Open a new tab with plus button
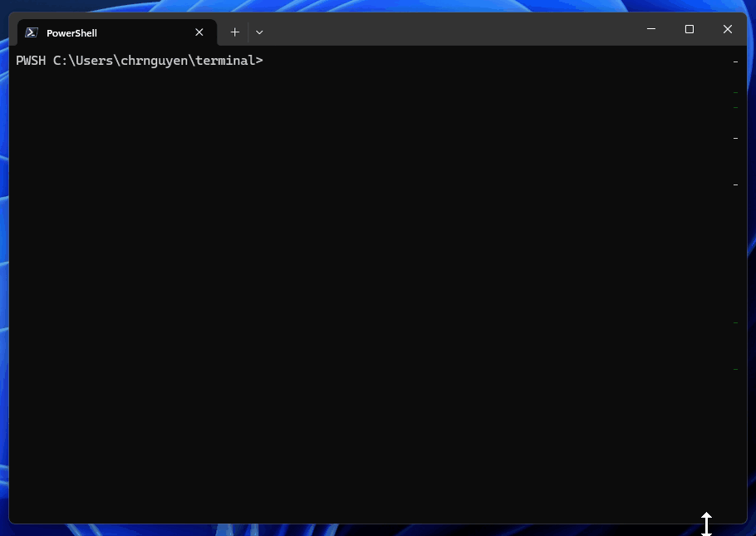The width and height of the screenshot is (756, 536). (x=235, y=32)
